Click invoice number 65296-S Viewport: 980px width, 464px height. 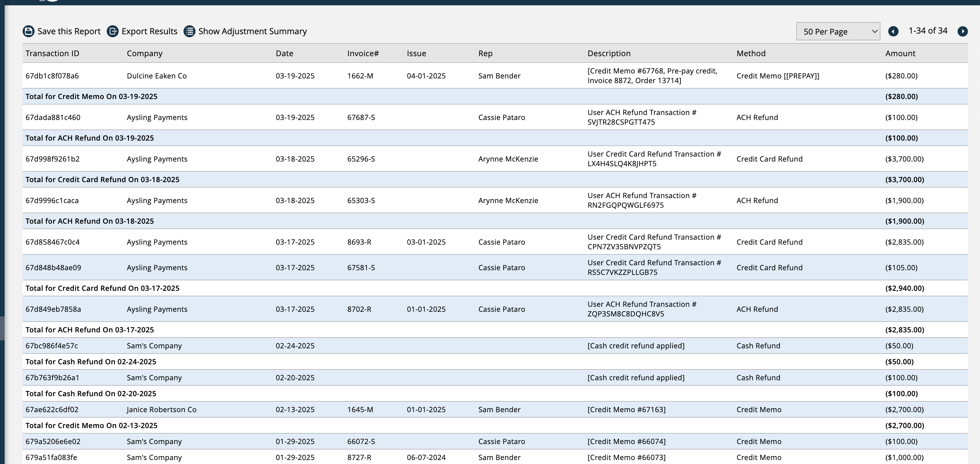click(x=361, y=159)
